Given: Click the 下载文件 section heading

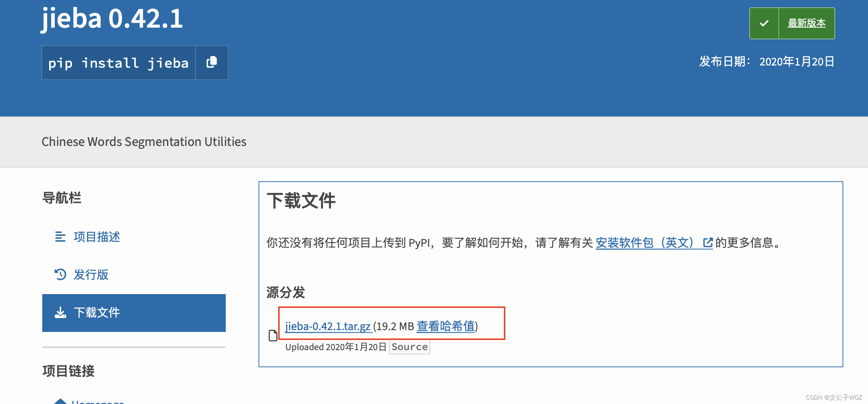Looking at the screenshot, I should [301, 201].
